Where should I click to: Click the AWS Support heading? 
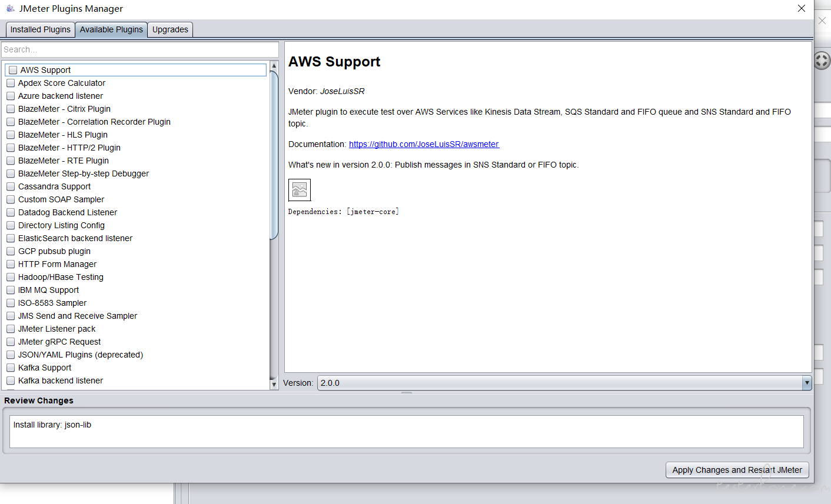(x=334, y=62)
